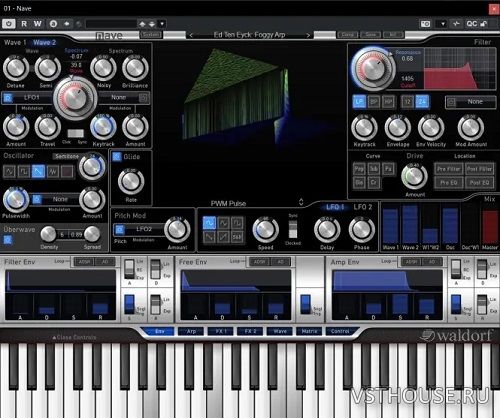Viewport: 500px width, 418px height.
Task: Open the dropdown arrow next to camera icon
Action: coord(443,24)
